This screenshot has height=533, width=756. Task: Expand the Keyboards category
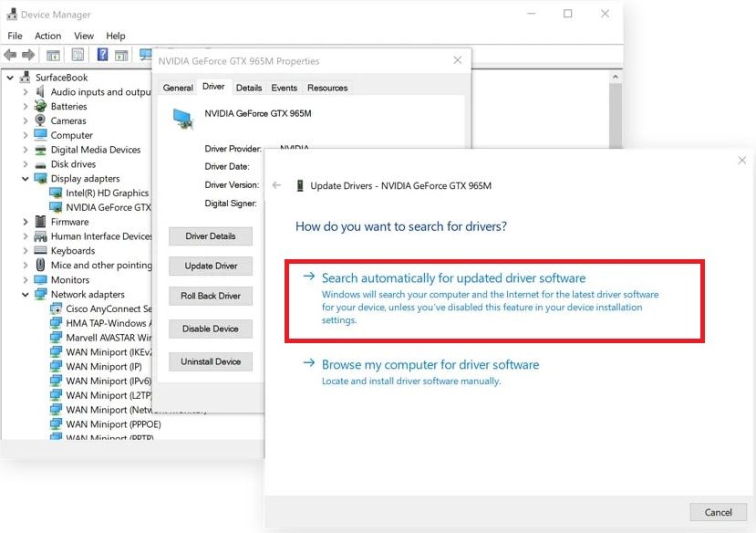pos(25,251)
